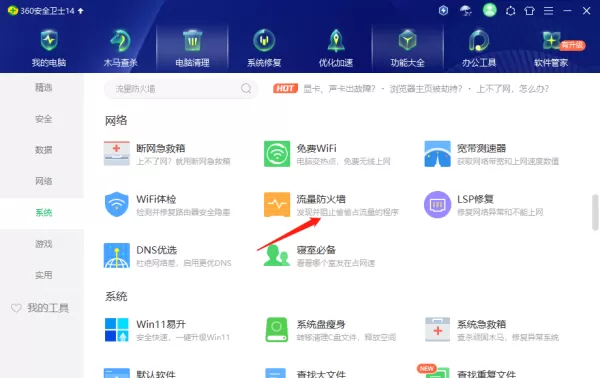Select 游戏 sidebar category

44,244
